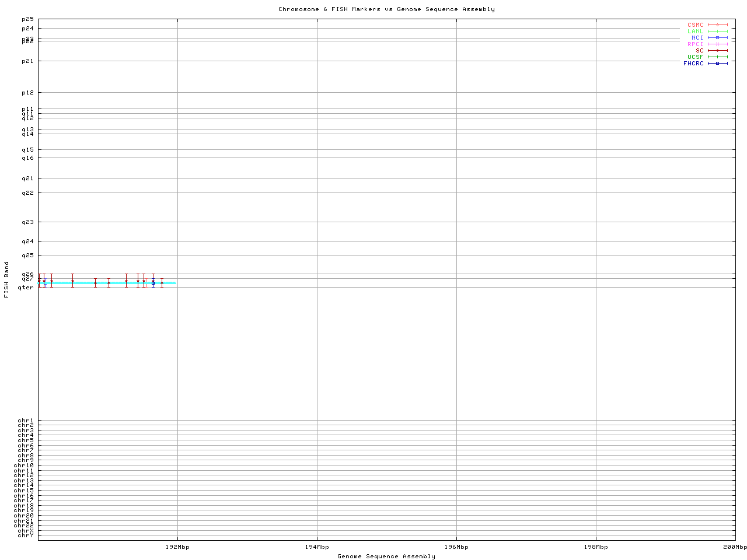Click the 200Mbp x-axis tick label

(x=735, y=547)
